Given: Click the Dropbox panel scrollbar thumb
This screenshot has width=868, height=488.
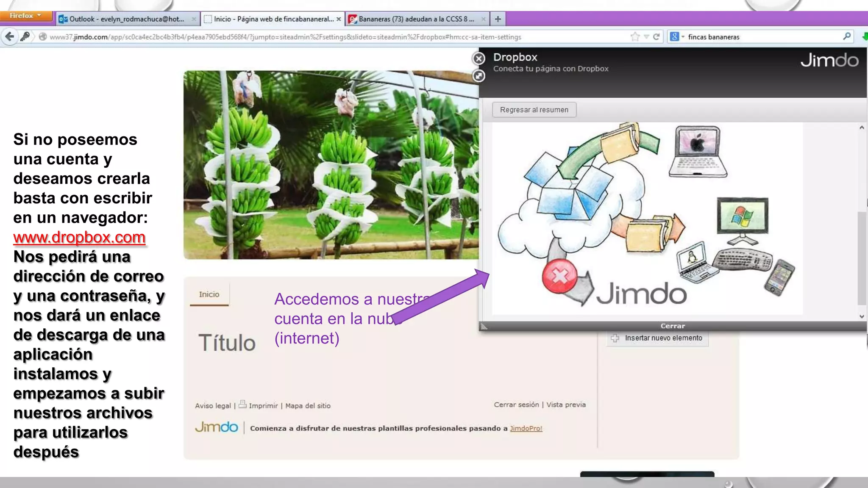Looking at the screenshot, I should click(862, 258).
